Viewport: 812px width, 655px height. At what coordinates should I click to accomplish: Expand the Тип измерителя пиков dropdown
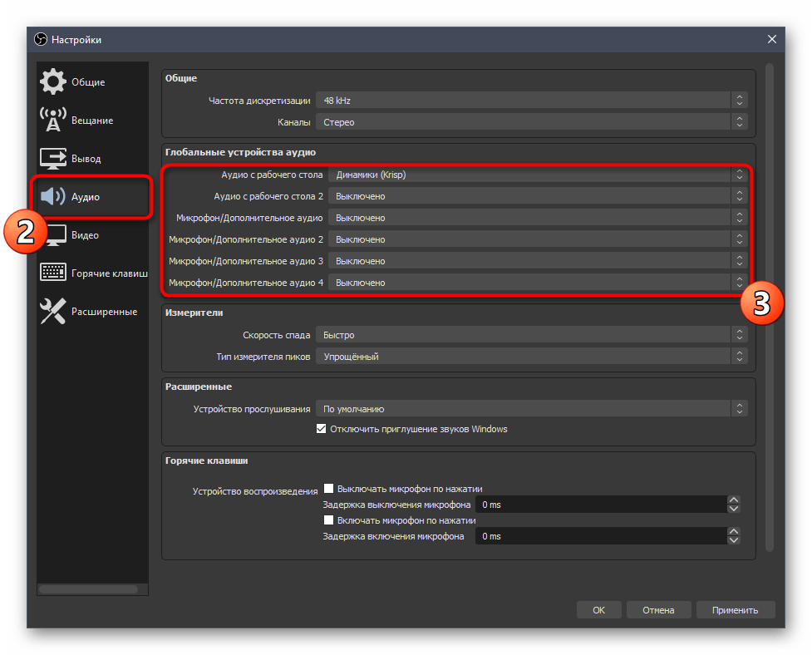[531, 357]
